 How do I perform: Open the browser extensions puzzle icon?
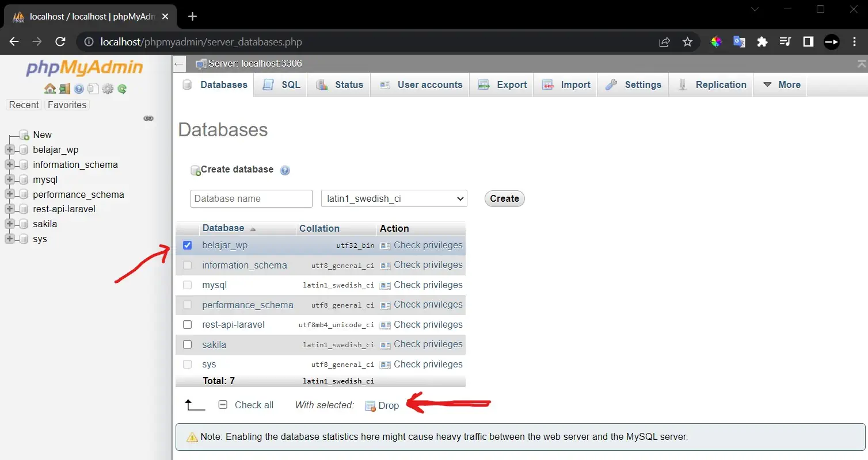pos(763,42)
